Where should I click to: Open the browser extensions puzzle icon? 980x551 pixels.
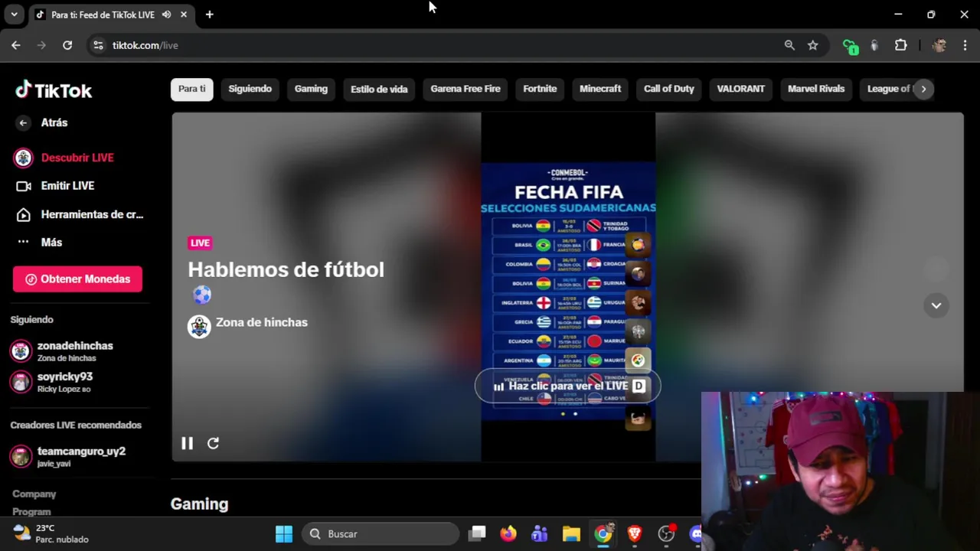[900, 45]
